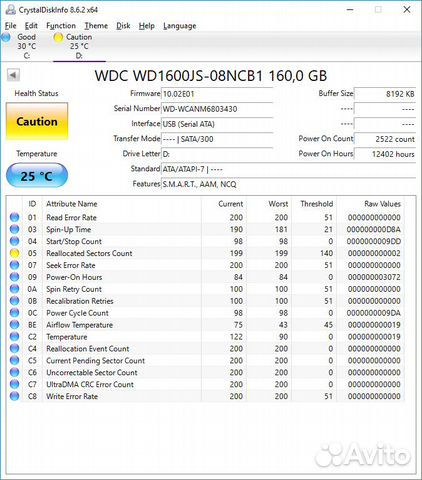
Task: Click the 25 °C temperature button
Action: click(37, 175)
